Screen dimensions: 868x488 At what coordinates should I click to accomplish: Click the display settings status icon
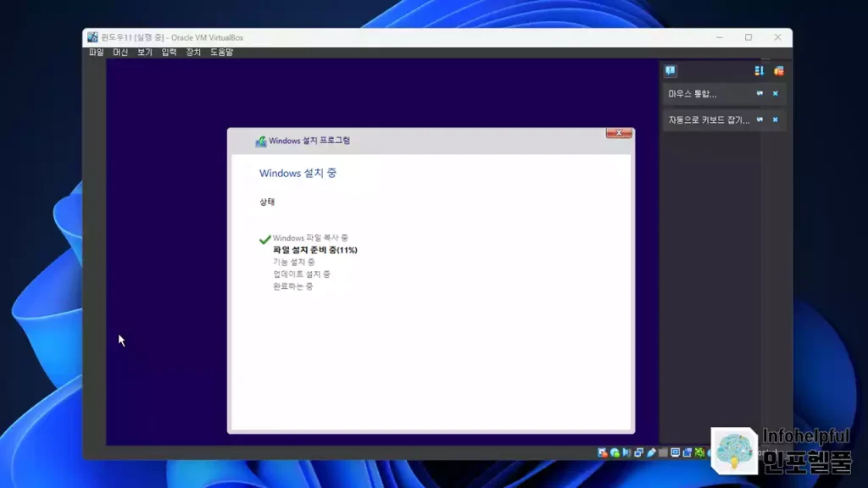(x=676, y=452)
